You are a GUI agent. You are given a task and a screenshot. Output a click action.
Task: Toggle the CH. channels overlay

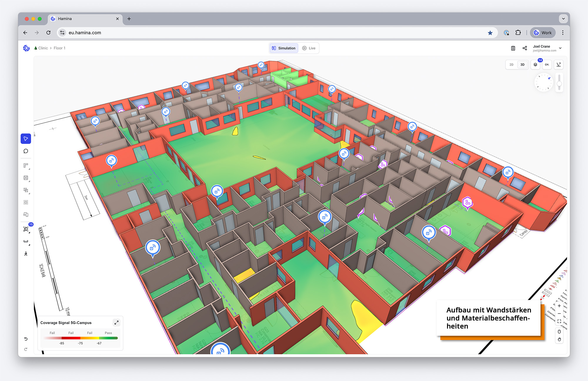pos(547,65)
